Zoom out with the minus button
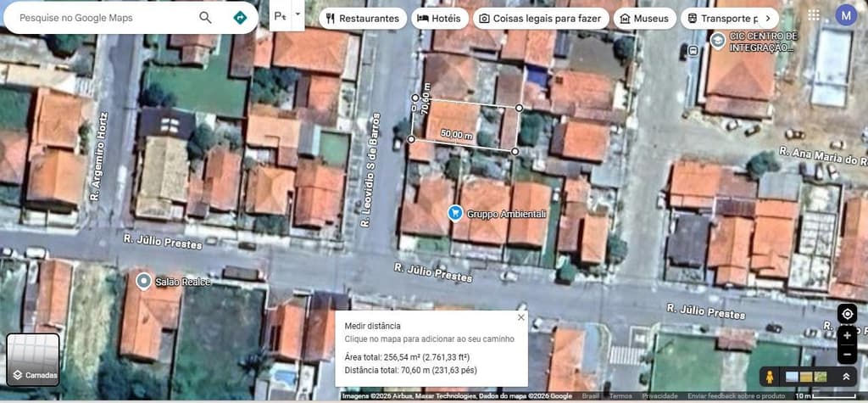The height and width of the screenshot is (403, 868). [847, 355]
